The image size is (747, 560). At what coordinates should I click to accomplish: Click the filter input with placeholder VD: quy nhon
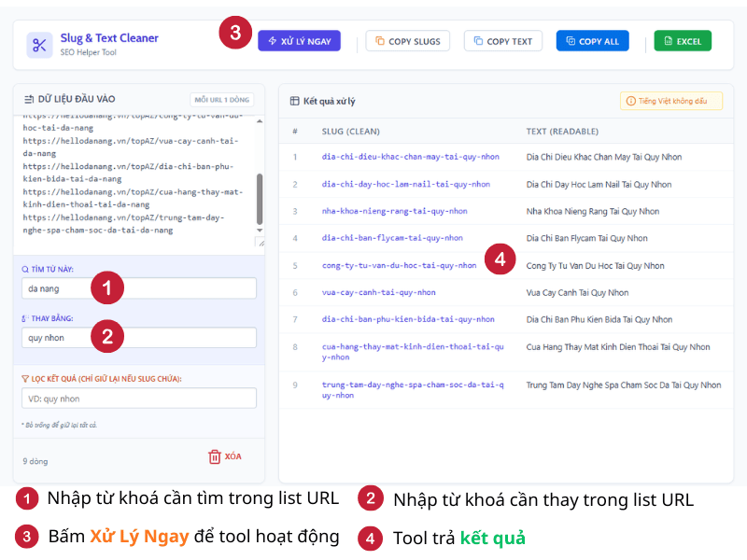tap(138, 399)
